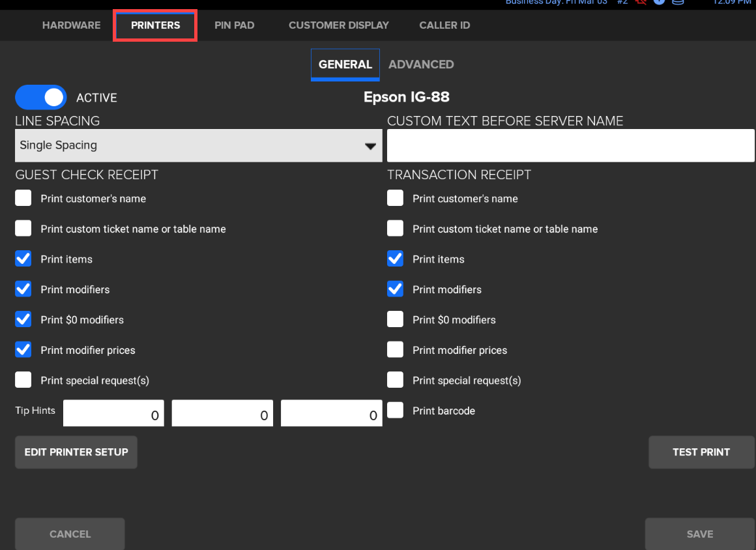Click the first Tip Hints field
This screenshot has width=756, height=550.
point(115,414)
